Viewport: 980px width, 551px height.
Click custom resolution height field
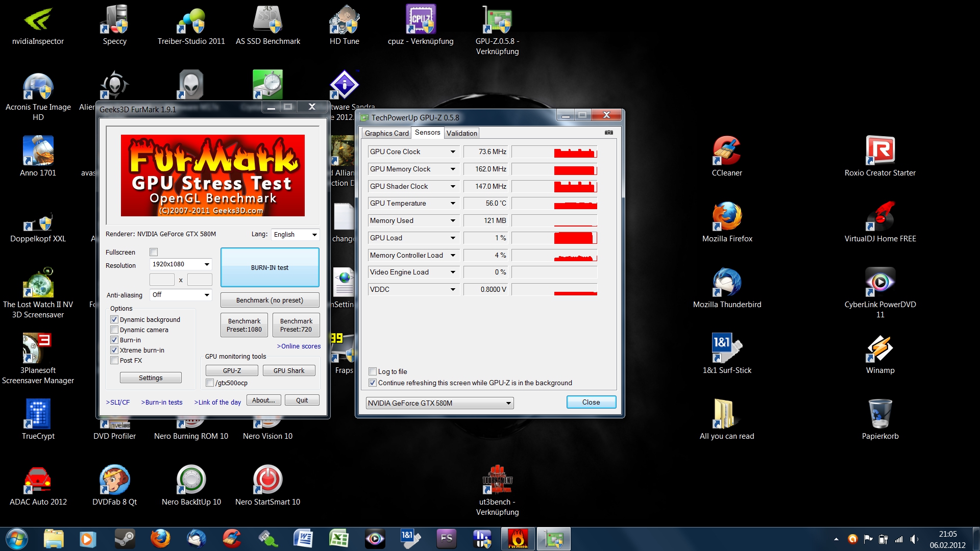(200, 280)
